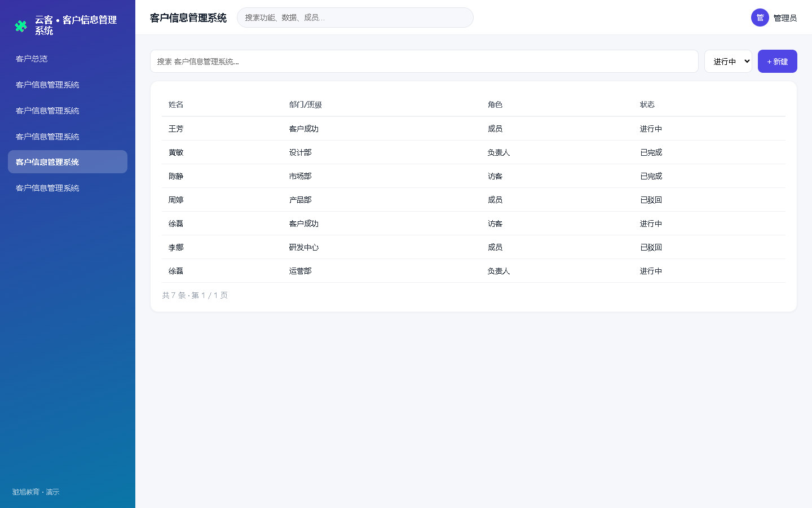Click the 访客 role in 陈静's row
Viewport: 812px width, 508px height.
point(495,176)
